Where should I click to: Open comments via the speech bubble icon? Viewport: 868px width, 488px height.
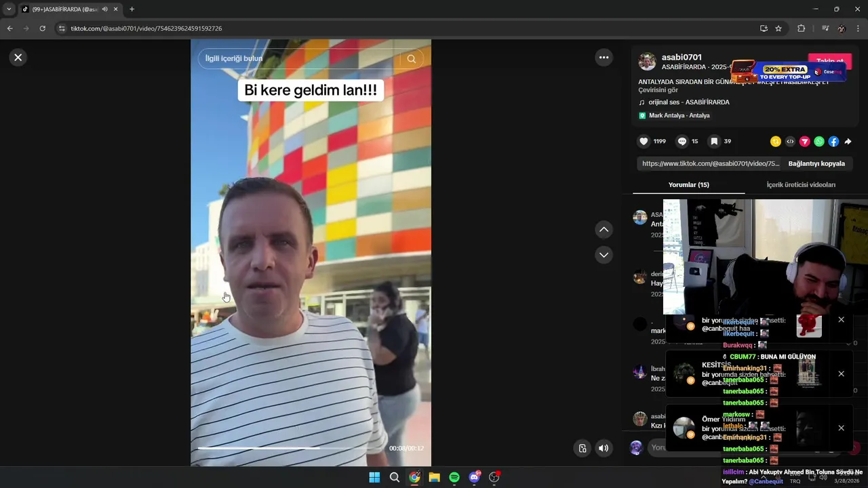tap(682, 141)
